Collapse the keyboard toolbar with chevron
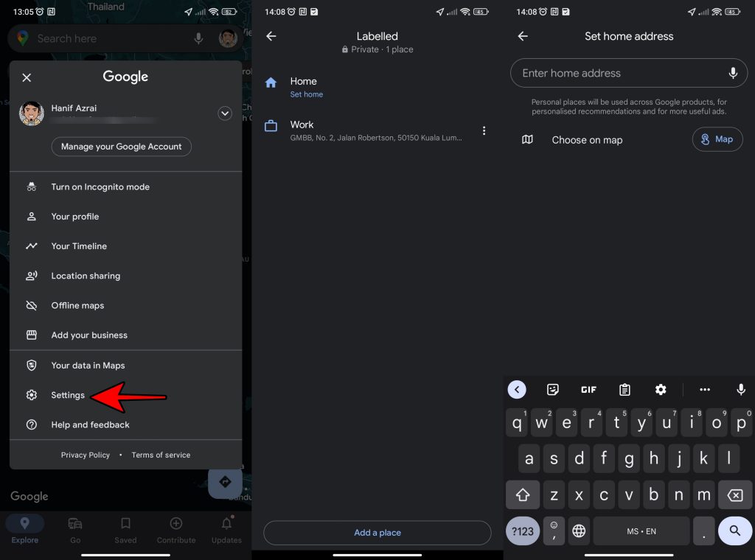755x560 pixels. (517, 390)
